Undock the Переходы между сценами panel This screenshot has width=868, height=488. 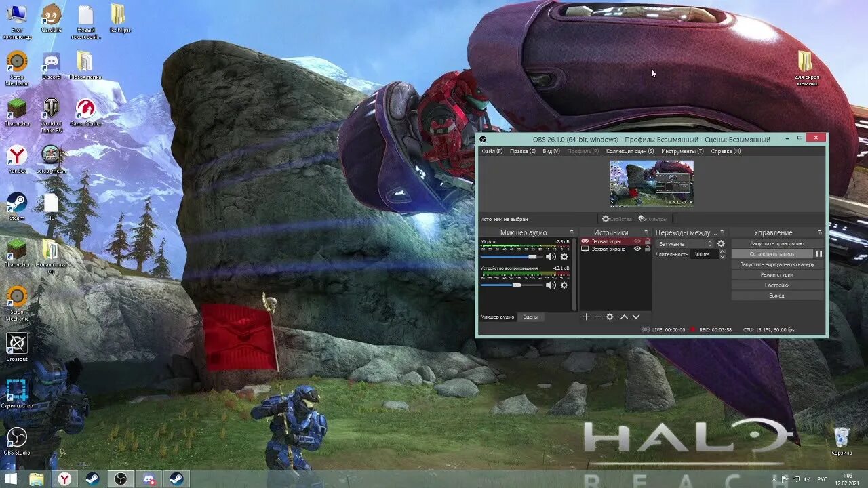722,232
